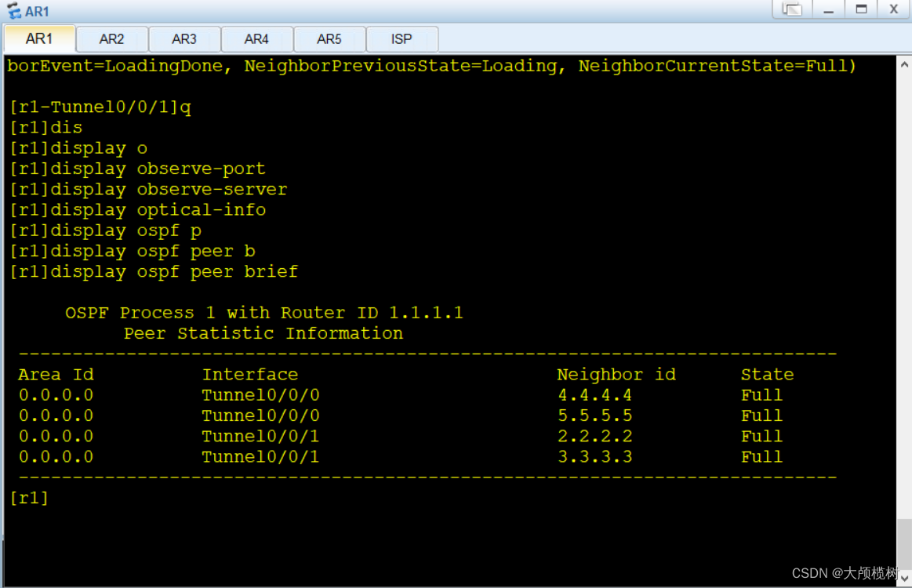Switch to the AR1 tab

[x=39, y=39]
